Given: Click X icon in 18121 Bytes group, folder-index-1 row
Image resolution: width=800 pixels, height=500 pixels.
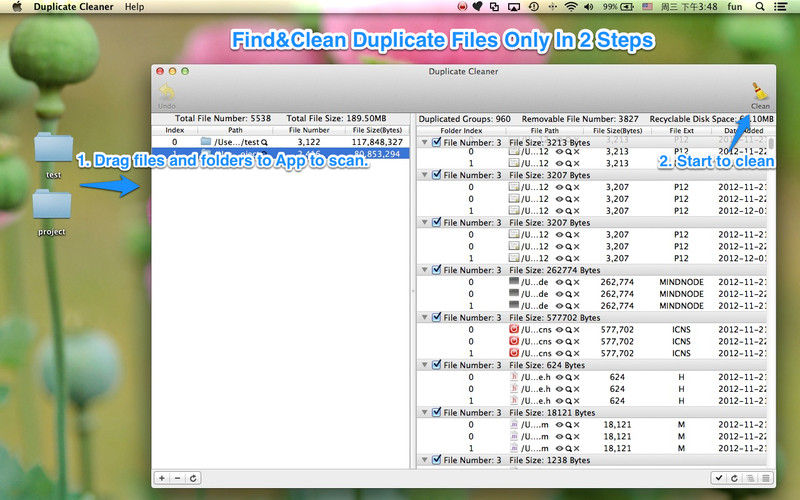Looking at the screenshot, I should coord(576,448).
